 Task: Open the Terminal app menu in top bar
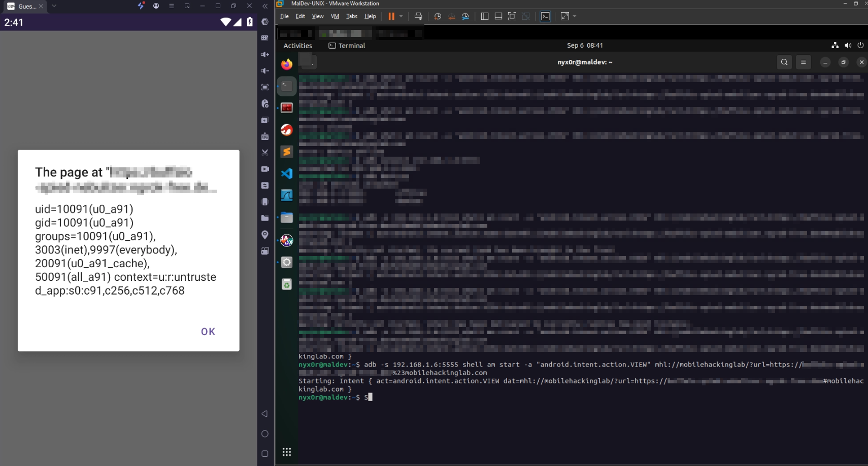[x=347, y=46]
